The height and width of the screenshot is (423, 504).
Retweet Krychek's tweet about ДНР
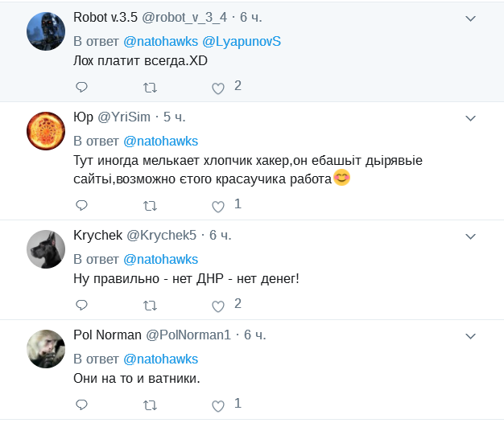150,305
